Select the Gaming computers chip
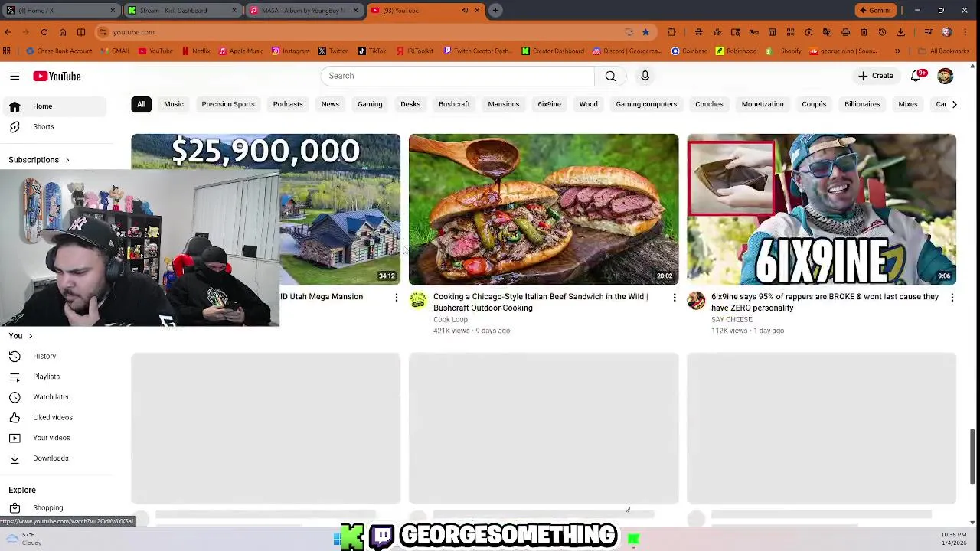This screenshot has height=551, width=980. click(x=646, y=104)
